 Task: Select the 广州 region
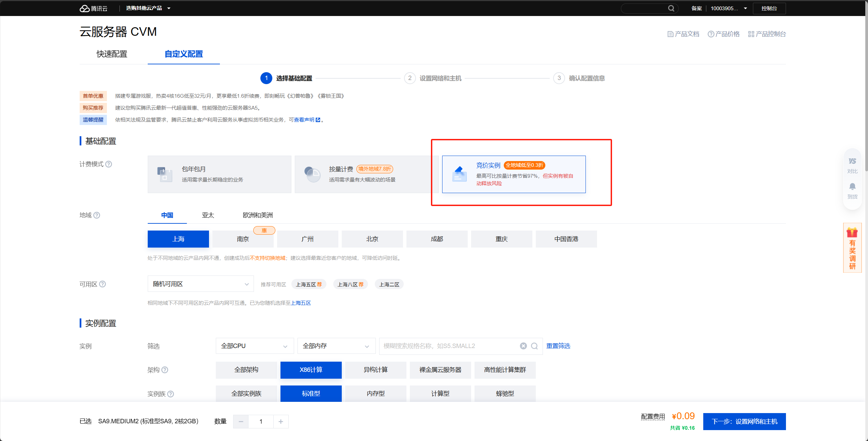pos(308,239)
